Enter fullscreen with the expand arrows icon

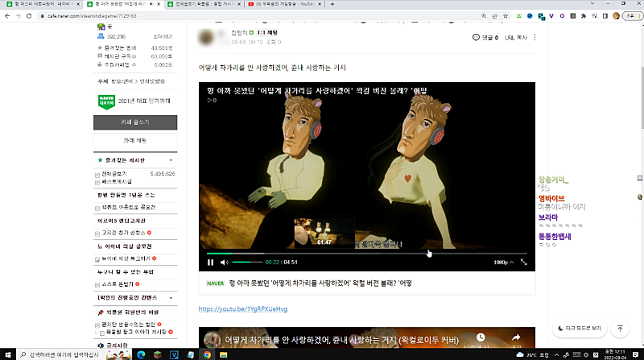(524, 263)
